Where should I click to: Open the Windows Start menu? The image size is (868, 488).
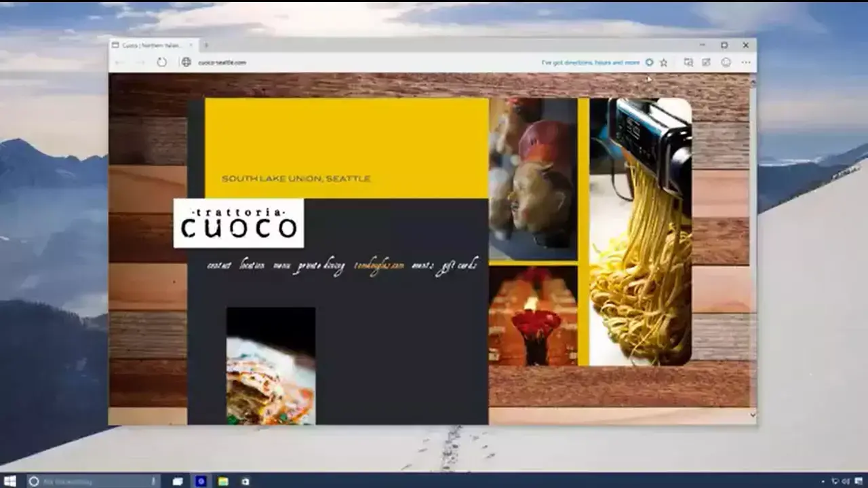click(x=10, y=481)
